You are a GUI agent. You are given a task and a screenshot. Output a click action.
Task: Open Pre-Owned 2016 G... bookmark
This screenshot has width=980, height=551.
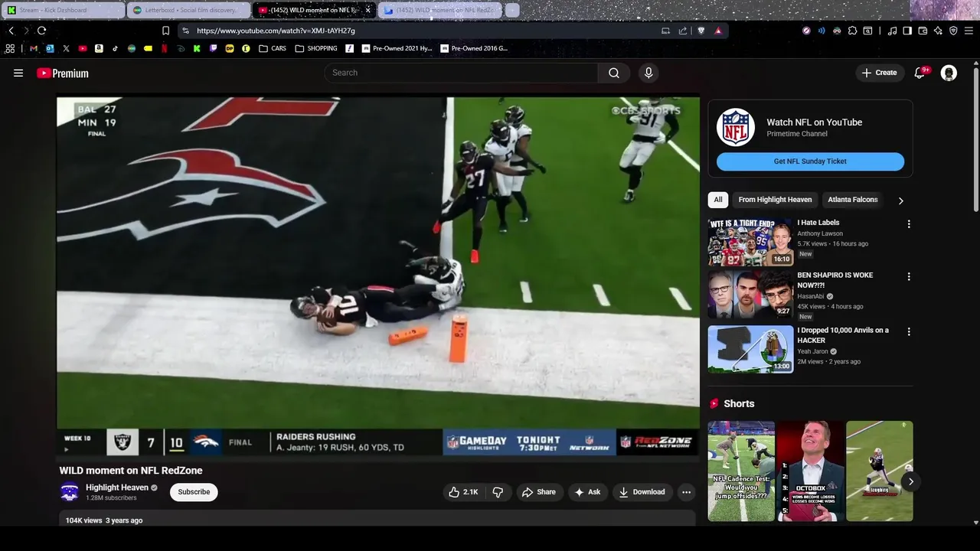click(475, 48)
